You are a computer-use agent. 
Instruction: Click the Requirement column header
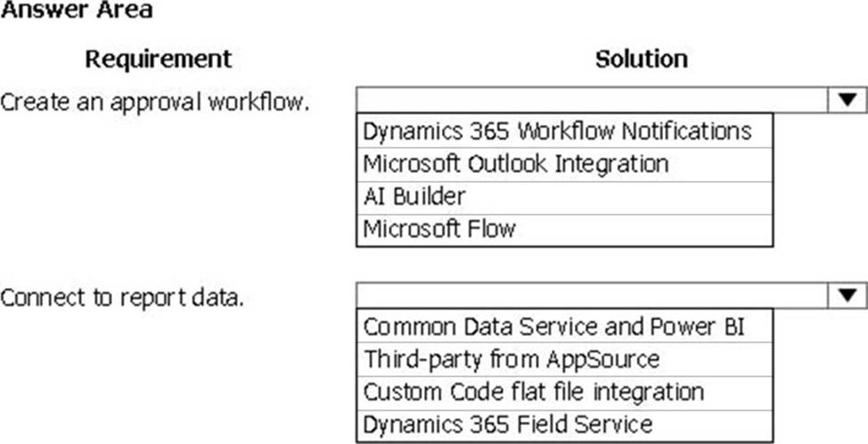pyautogui.click(x=159, y=59)
